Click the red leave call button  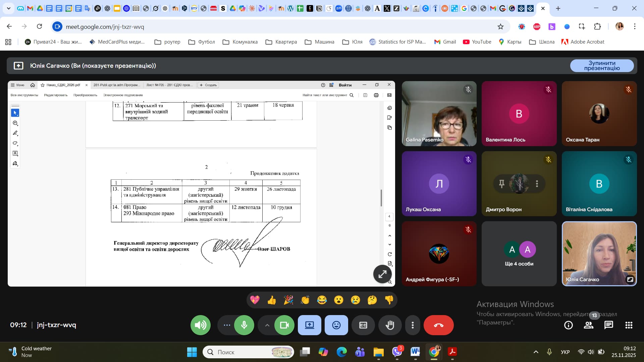pyautogui.click(x=438, y=325)
